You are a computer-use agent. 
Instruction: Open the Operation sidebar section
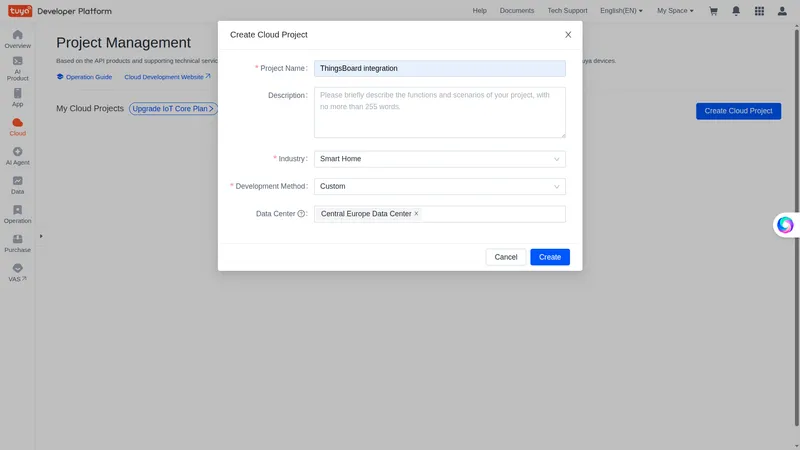pos(17,214)
